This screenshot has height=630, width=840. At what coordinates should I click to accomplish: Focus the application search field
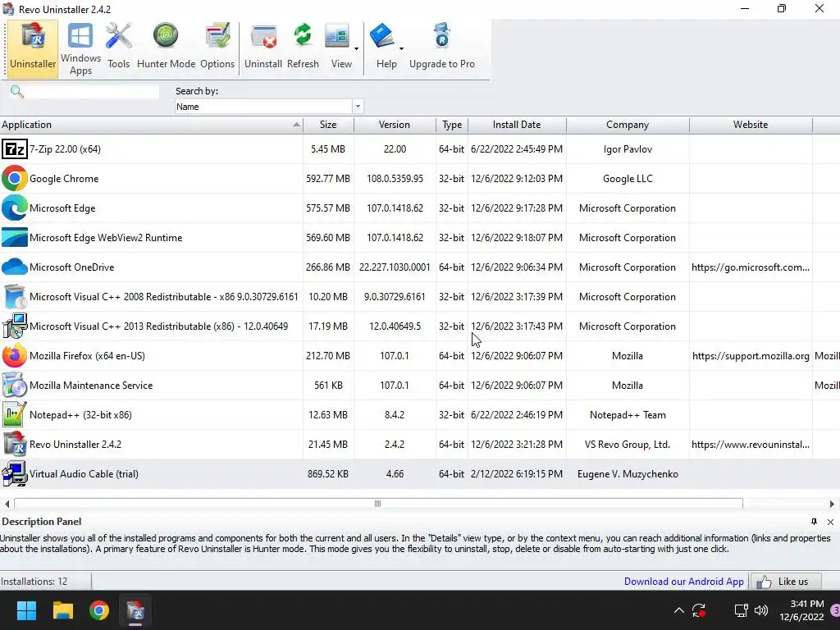[92, 92]
